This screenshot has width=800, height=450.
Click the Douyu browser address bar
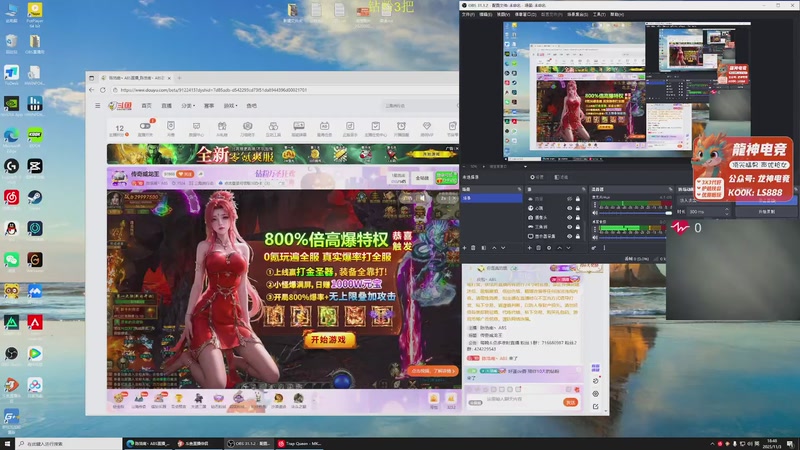pos(286,90)
